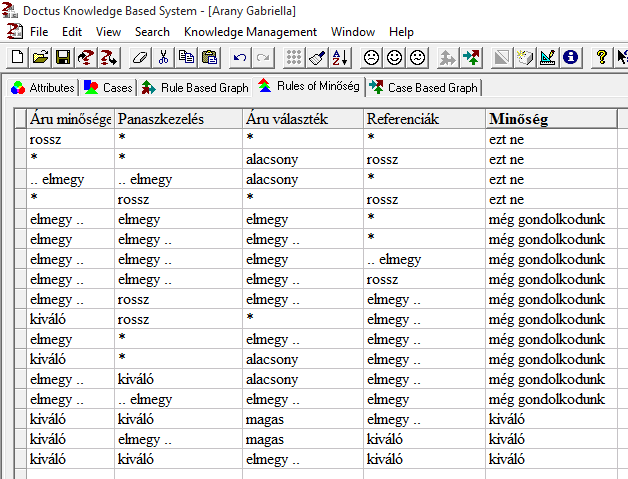
Task: Open the View menu
Action: (108, 32)
